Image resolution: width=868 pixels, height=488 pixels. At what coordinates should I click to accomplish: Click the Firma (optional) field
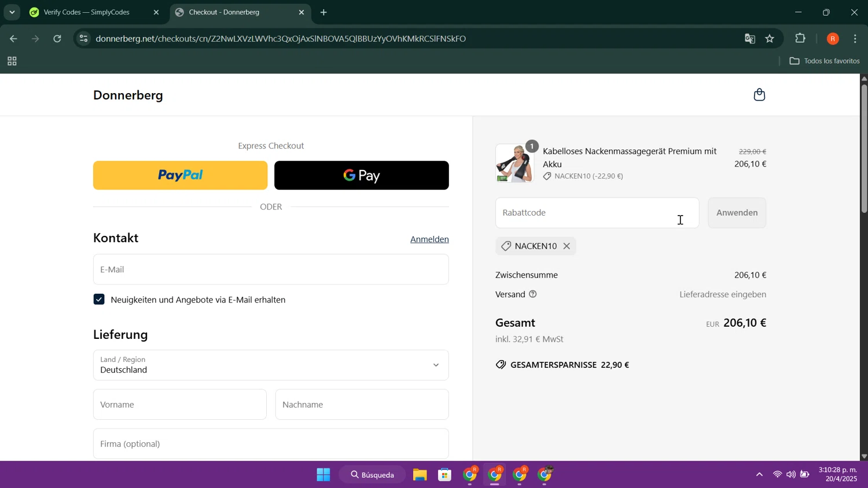[x=271, y=443]
